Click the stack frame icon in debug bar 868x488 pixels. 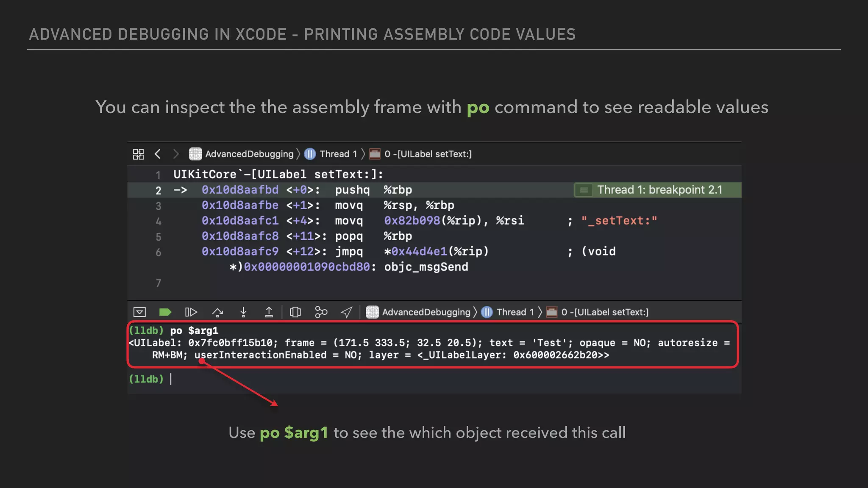(x=551, y=312)
